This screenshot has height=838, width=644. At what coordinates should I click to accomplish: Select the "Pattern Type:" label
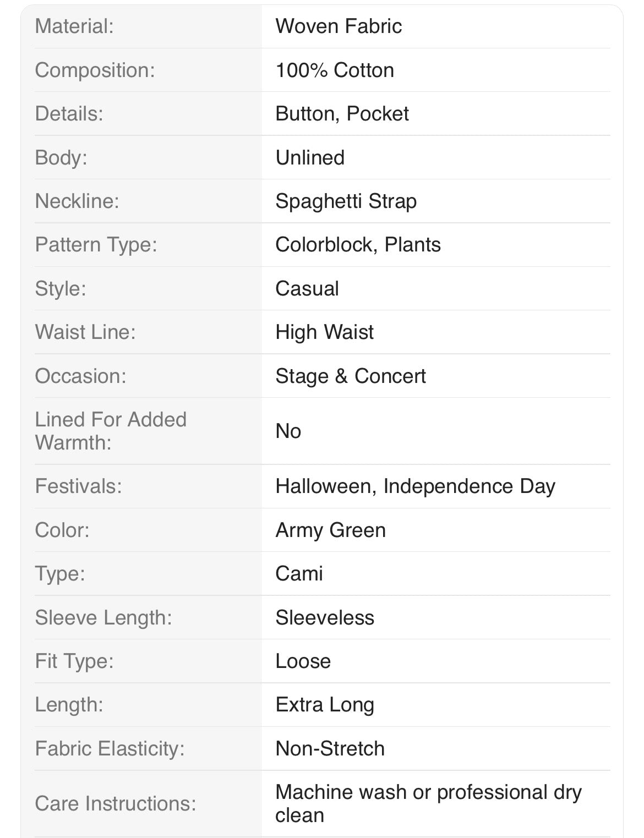(96, 244)
